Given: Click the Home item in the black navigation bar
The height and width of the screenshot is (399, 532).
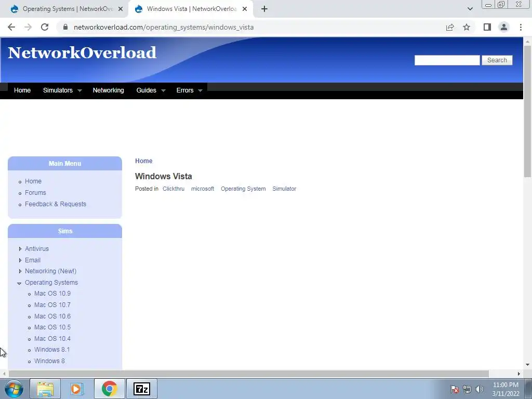Looking at the screenshot, I should [x=22, y=90].
